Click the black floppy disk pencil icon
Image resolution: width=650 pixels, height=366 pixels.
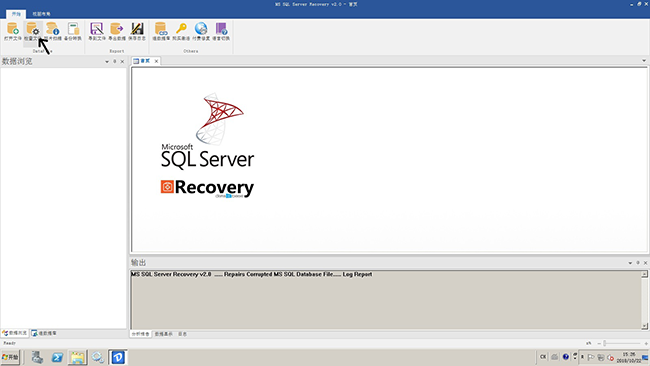137,29
